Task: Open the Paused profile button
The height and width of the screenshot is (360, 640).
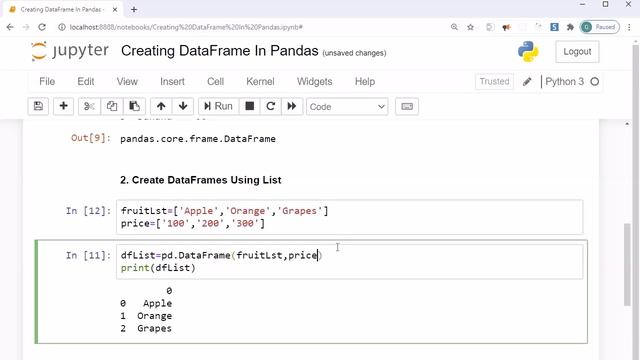Action: click(600, 27)
